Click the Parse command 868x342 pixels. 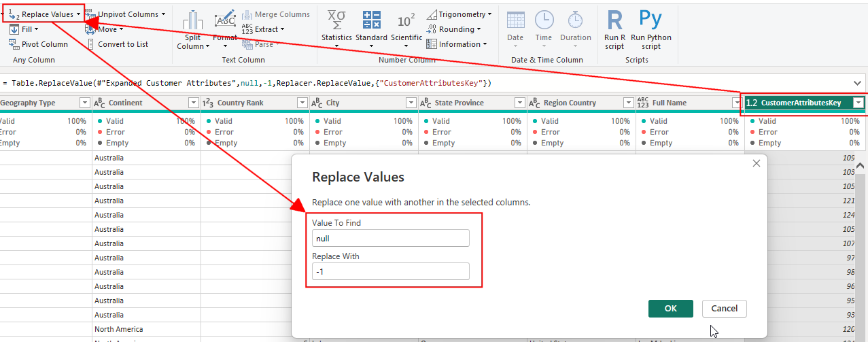coord(260,44)
